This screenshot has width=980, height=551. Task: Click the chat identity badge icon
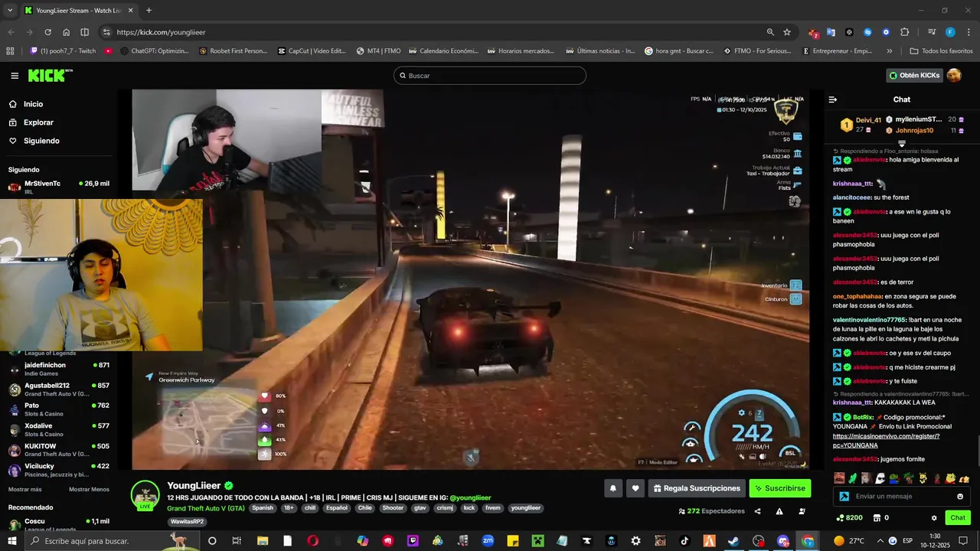(x=844, y=496)
